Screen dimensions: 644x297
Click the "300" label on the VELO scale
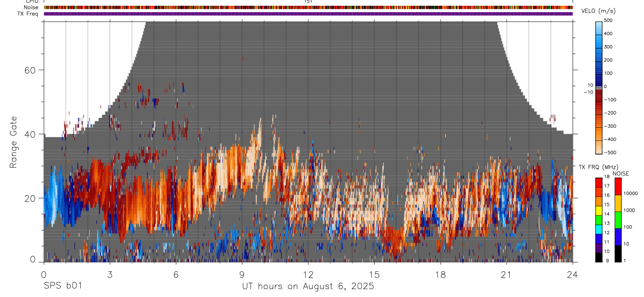(x=609, y=47)
